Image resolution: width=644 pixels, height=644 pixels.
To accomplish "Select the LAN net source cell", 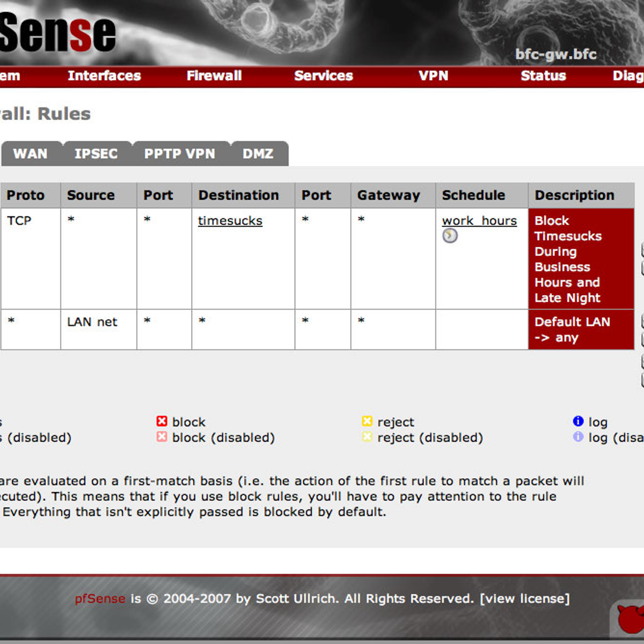I will (99, 330).
